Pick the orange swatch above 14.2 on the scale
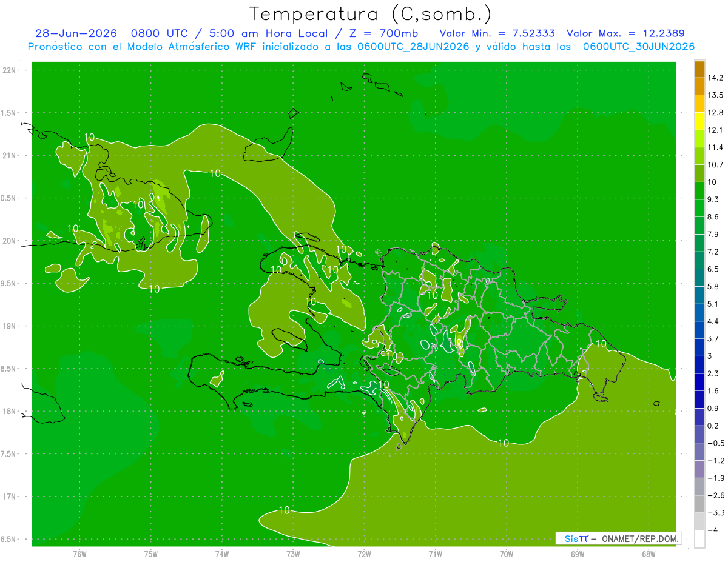The width and height of the screenshot is (728, 562). (699, 69)
